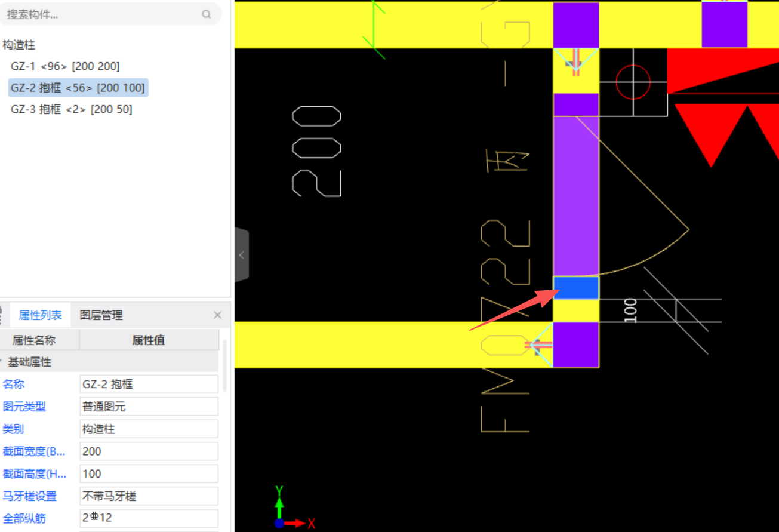779x532 pixels.
Task: Click the purple column element in the drawing
Action: [575, 197]
